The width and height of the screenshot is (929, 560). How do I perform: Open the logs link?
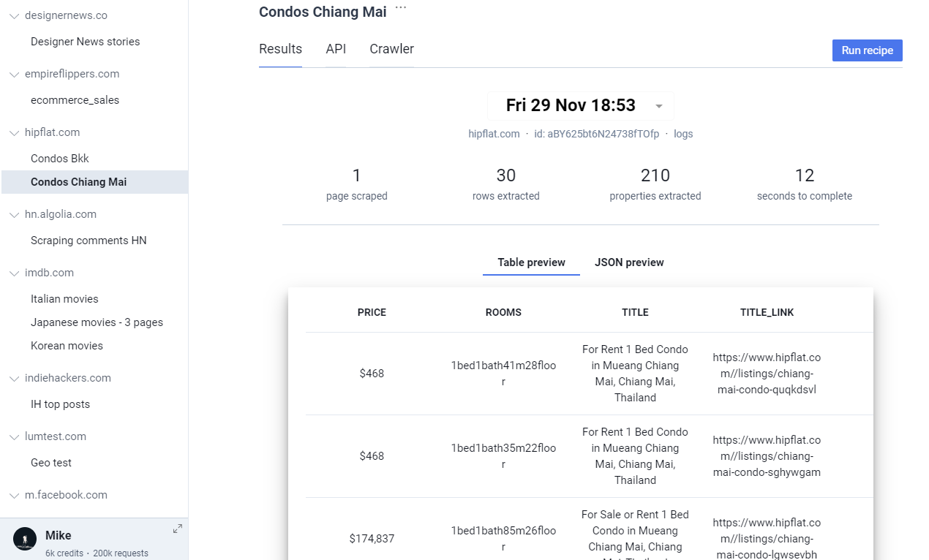pos(683,134)
